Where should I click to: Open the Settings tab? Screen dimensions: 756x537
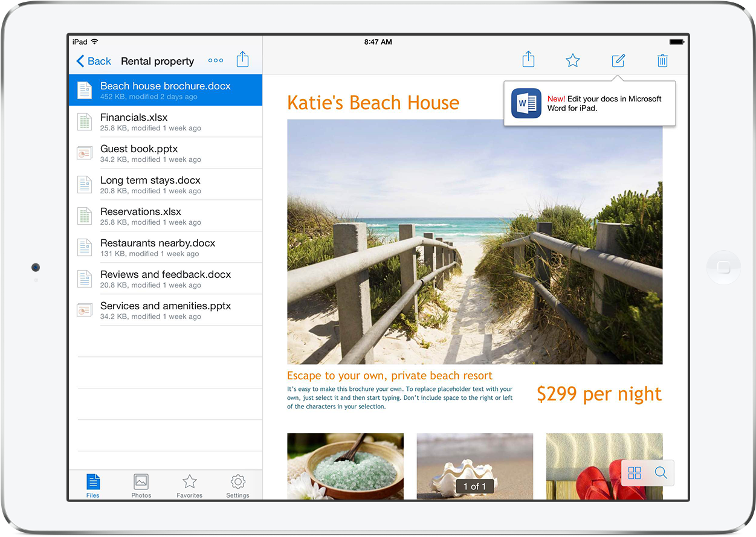(237, 485)
